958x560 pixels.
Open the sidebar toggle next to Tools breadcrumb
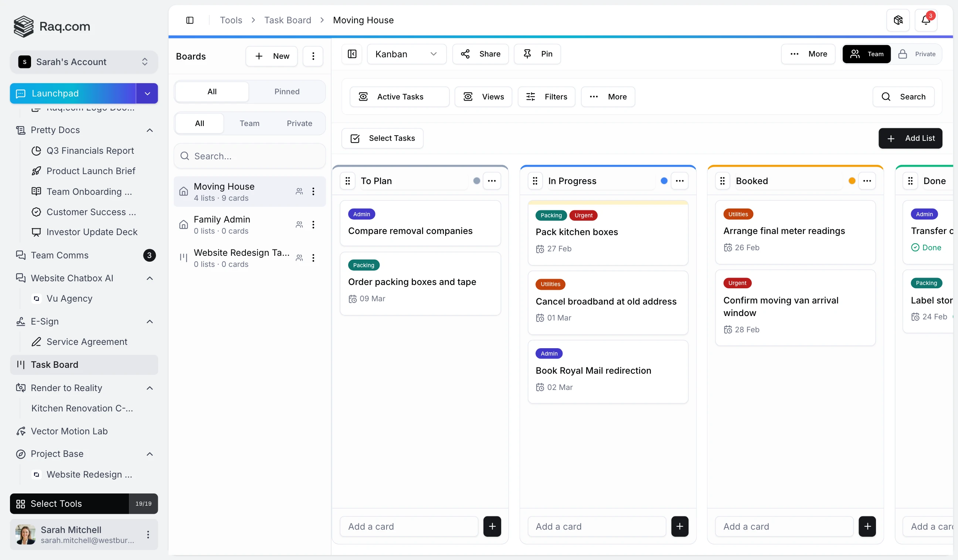tap(190, 20)
